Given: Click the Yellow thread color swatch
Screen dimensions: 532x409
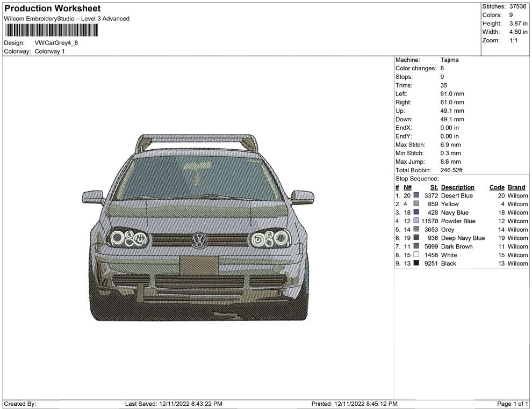Looking at the screenshot, I should (x=416, y=203).
